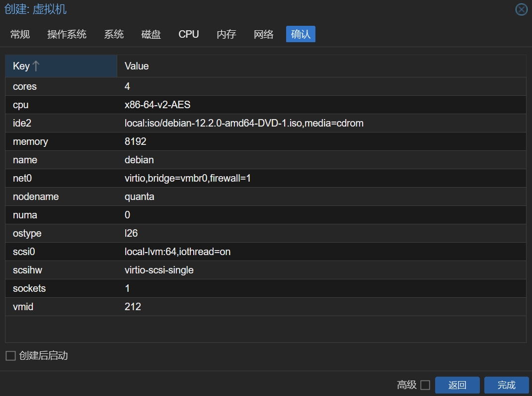Image resolution: width=532 pixels, height=396 pixels.
Task: Close the Create Virtual Machine dialog
Action: pyautogui.click(x=521, y=9)
